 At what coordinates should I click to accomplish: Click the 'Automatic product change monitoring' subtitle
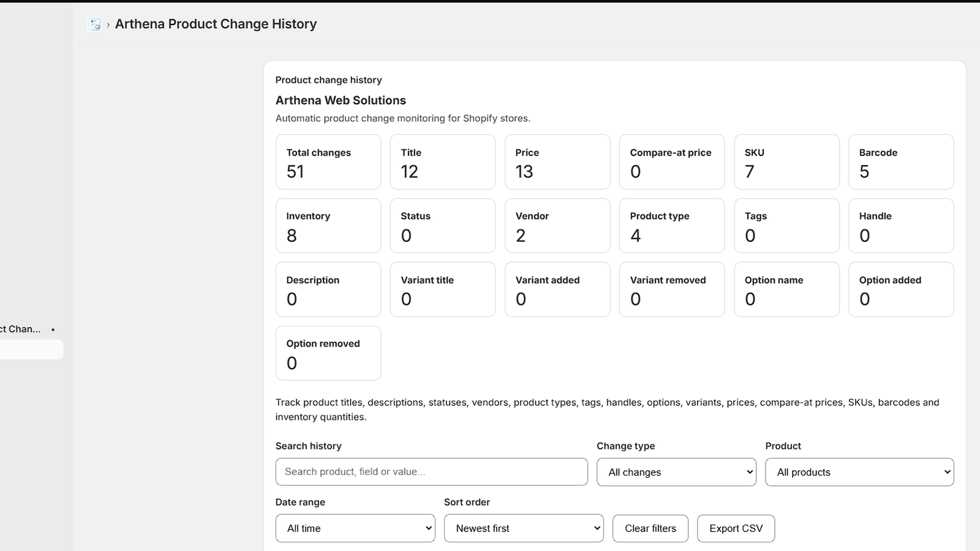[403, 118]
